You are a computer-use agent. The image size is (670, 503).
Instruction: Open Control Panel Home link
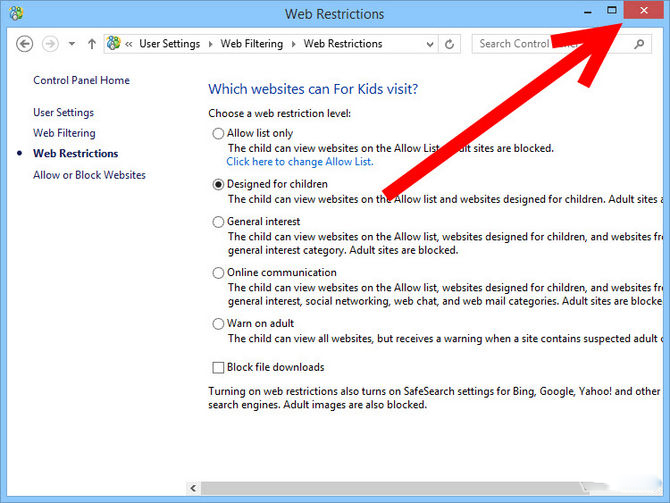81,80
